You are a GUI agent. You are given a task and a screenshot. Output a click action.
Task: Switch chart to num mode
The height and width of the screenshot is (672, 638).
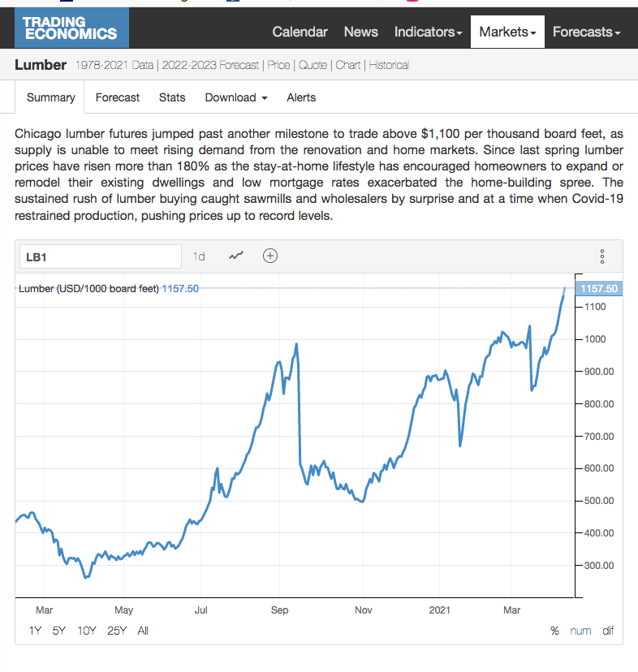[x=580, y=631]
